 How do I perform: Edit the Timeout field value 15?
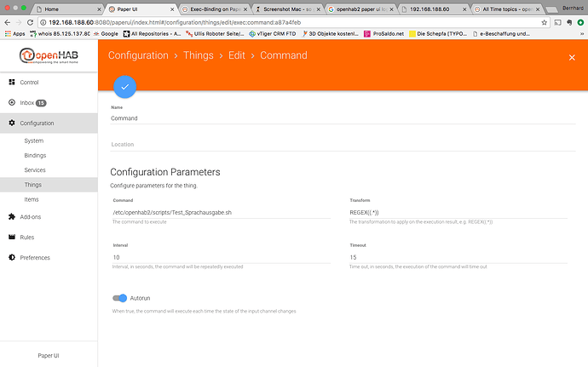pyautogui.click(x=458, y=257)
